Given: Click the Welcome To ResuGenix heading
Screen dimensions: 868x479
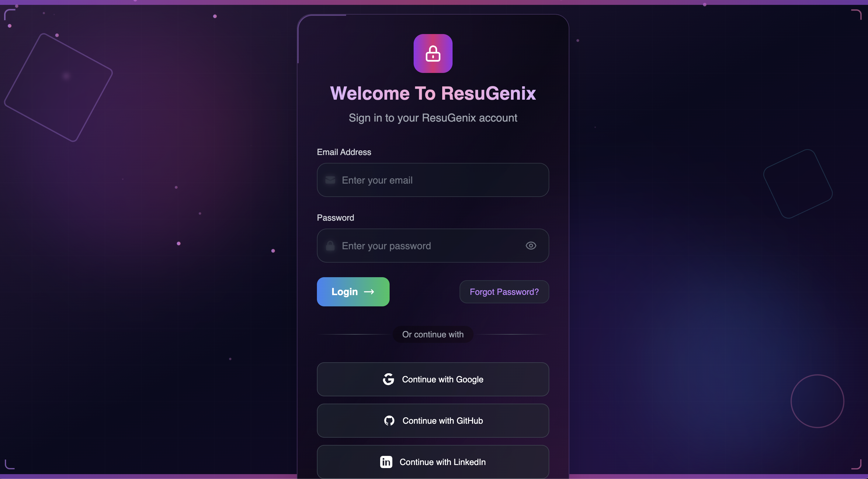Looking at the screenshot, I should click(x=433, y=93).
